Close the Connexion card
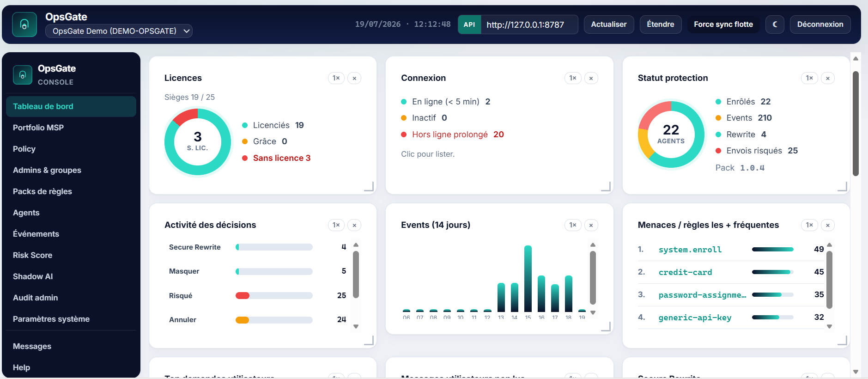 [591, 78]
